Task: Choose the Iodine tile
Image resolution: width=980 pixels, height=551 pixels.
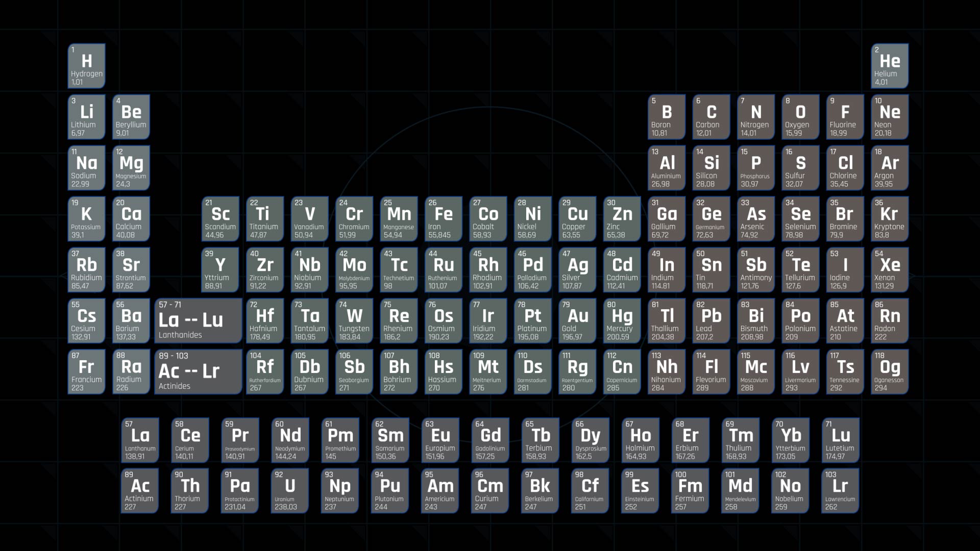Action: (845, 270)
